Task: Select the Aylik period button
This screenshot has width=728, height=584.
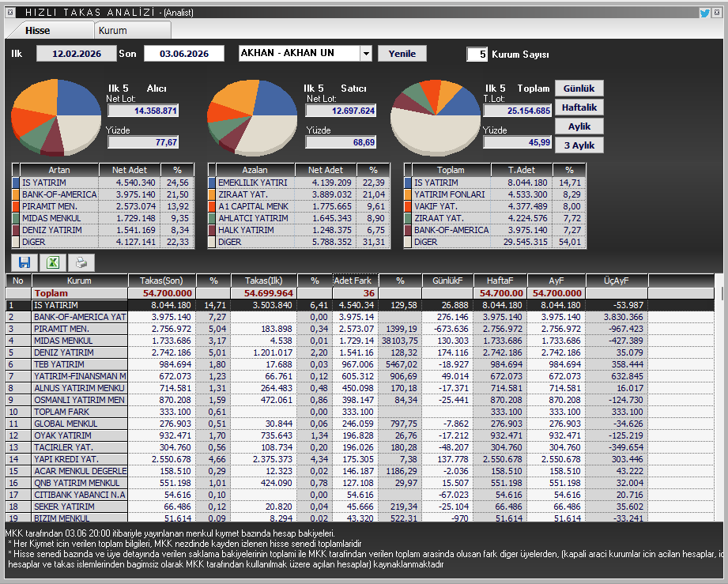Action: point(579,126)
